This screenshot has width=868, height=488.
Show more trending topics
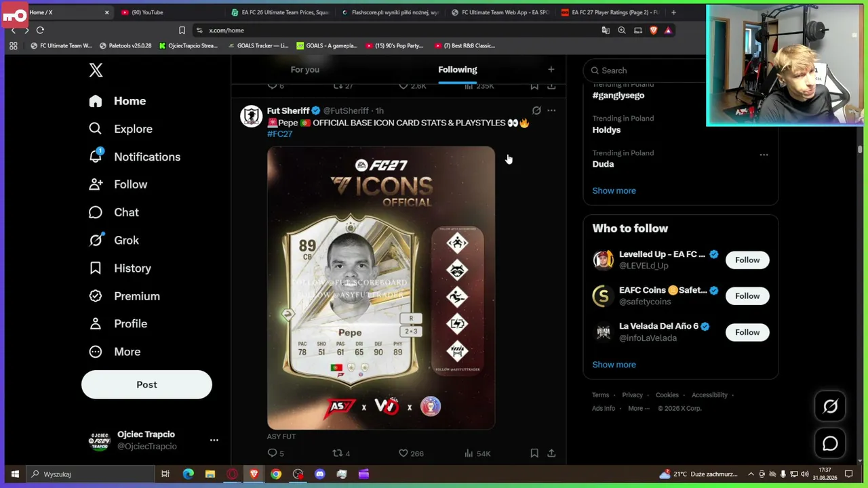[x=614, y=190]
